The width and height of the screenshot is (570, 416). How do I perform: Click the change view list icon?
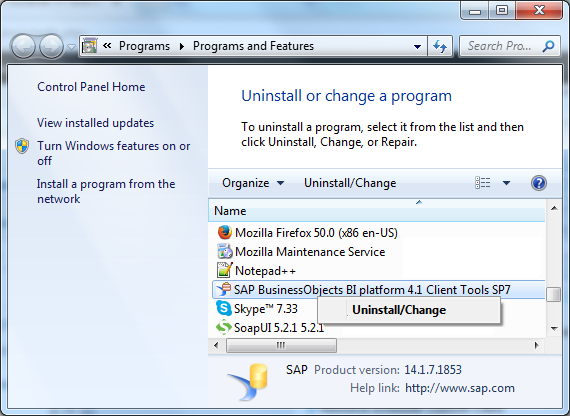click(x=483, y=183)
